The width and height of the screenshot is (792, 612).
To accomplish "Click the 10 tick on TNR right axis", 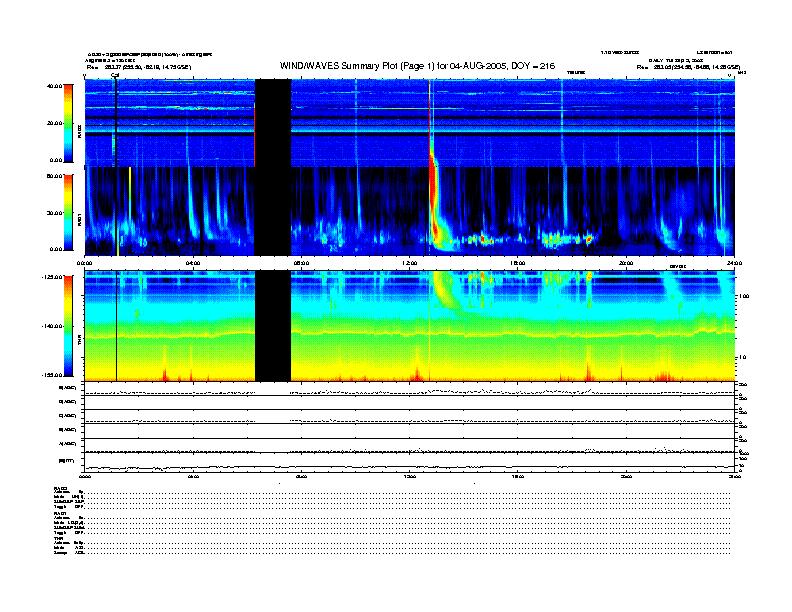I will 742,358.
